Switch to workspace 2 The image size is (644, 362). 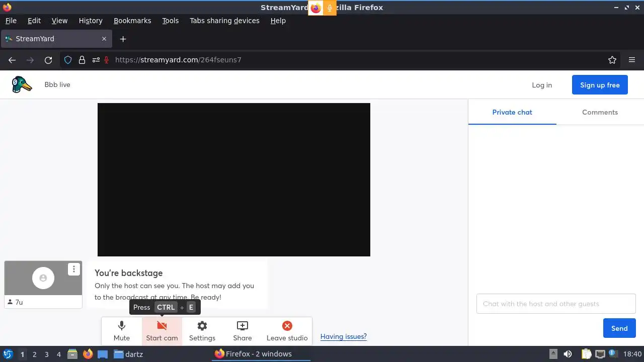click(34, 354)
